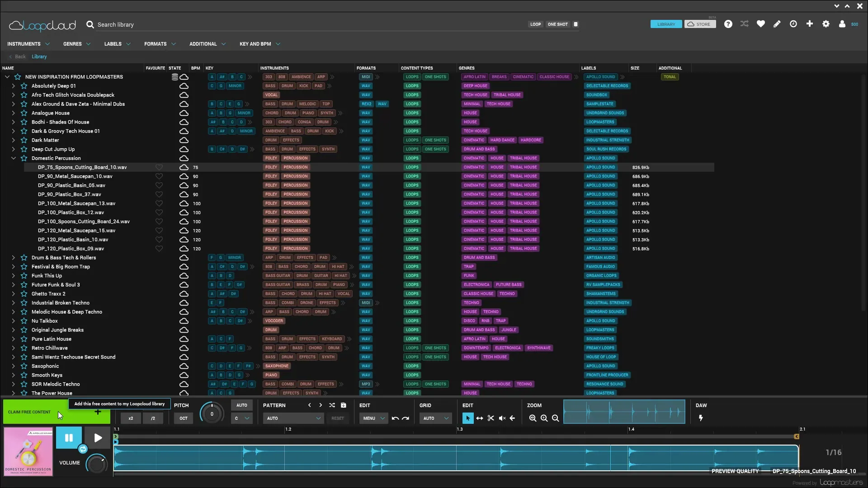Viewport: 868px width, 488px height.
Task: Open favourites with the heart icon in header
Action: tap(761, 24)
